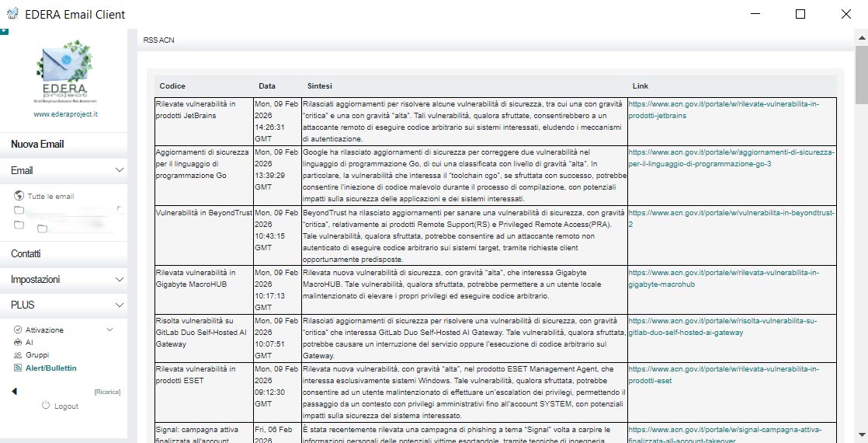Select 'Rilevata vulnerabilità in prodotti ESET' cell
This screenshot has width=868, height=443.
point(204,392)
